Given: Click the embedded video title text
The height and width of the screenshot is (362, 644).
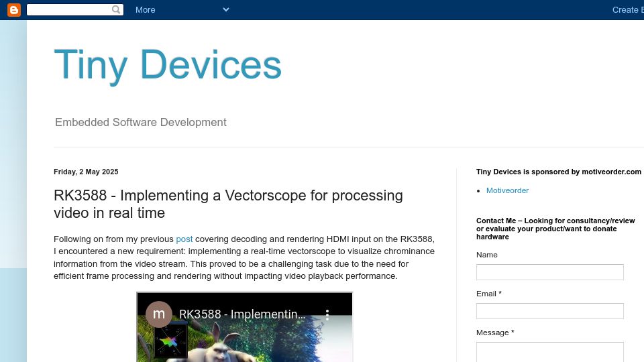Looking at the screenshot, I should (x=242, y=314).
